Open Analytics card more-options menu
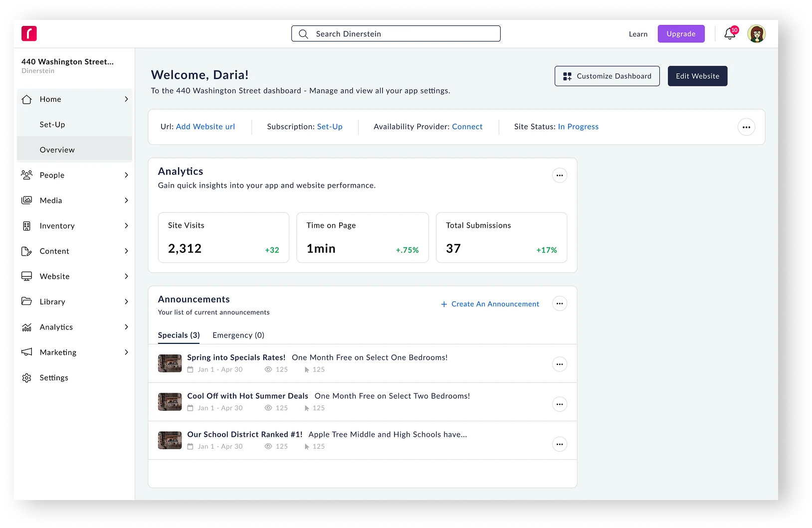The width and height of the screenshot is (812, 528). [x=560, y=176]
